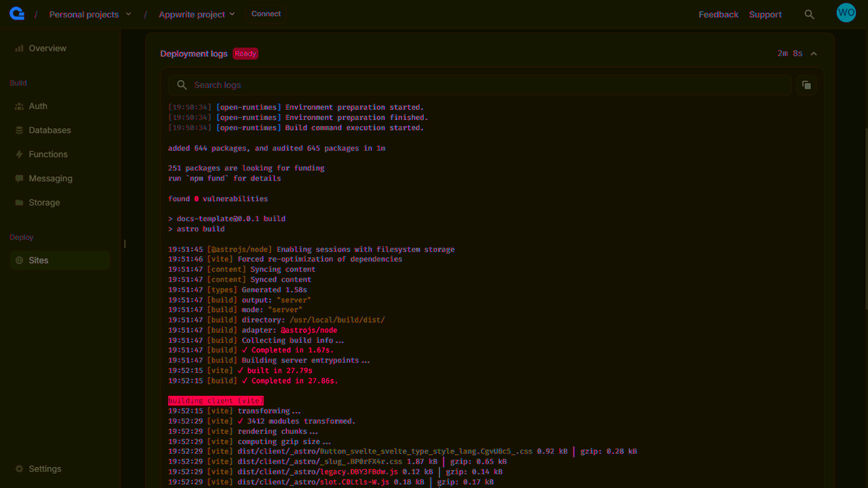Screen dimensions: 868x488
Task: Navigate to Databases via its sidebar icon
Action: click(19, 130)
